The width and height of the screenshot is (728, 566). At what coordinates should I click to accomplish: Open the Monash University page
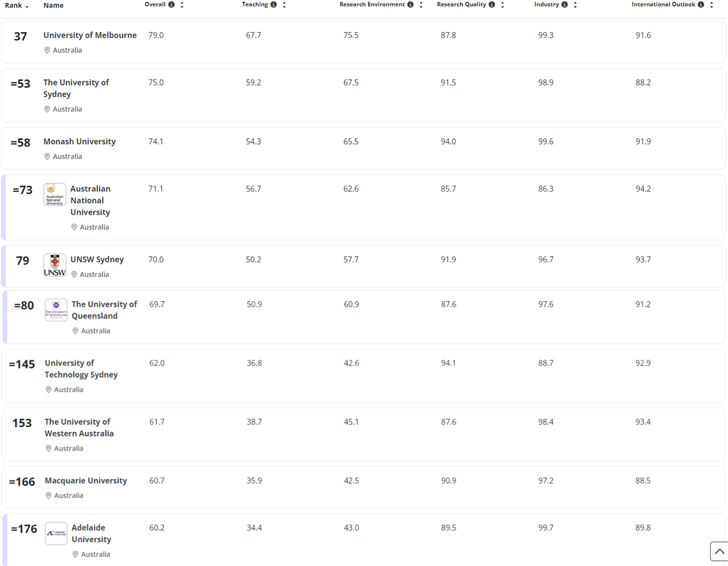pos(79,142)
